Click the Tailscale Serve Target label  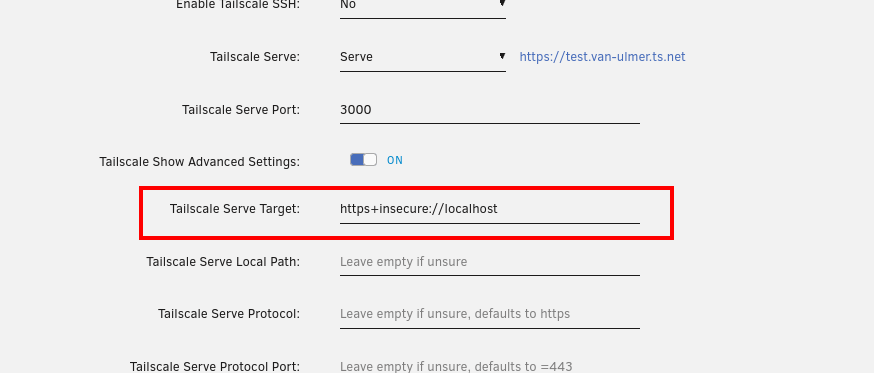coord(235,209)
